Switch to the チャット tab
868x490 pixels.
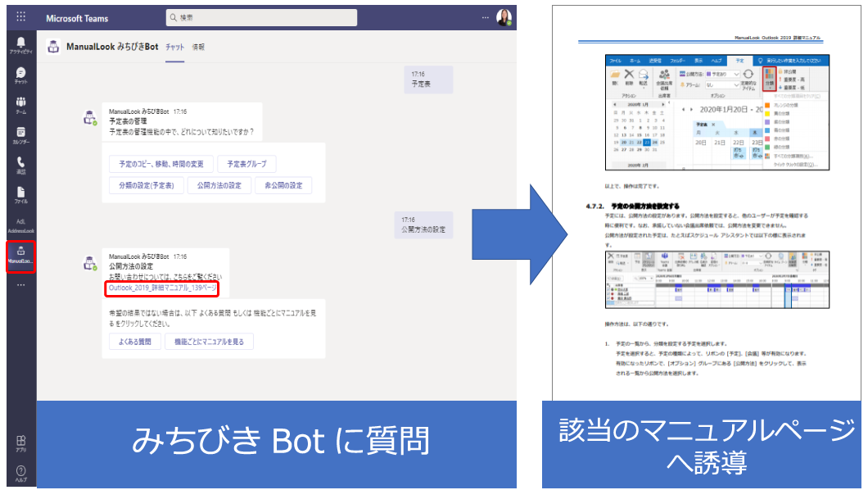[x=174, y=48]
